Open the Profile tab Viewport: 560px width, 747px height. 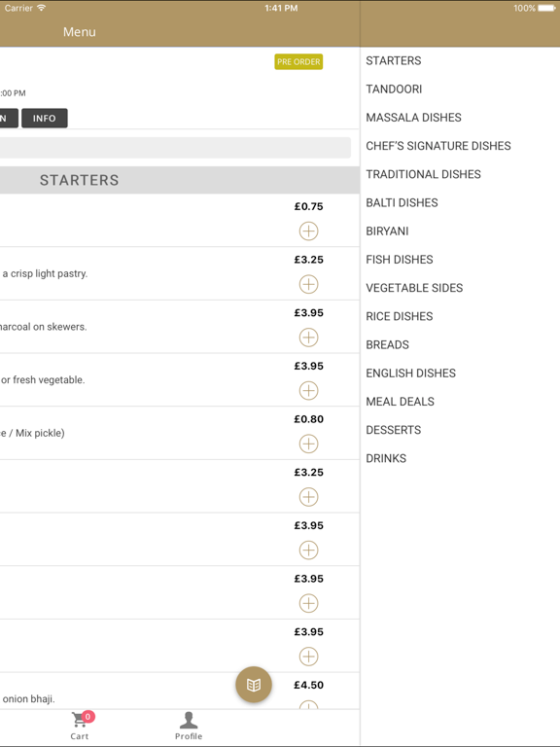tap(189, 727)
